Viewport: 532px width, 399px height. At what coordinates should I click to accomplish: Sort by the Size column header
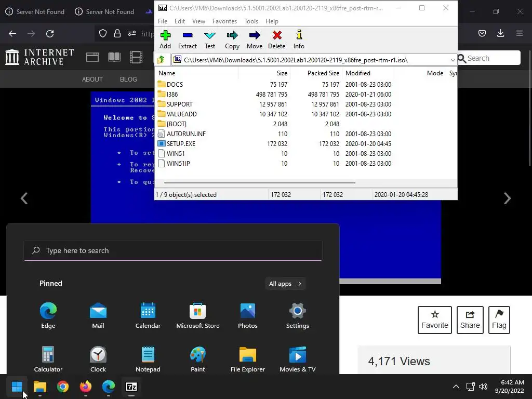pyautogui.click(x=264, y=73)
